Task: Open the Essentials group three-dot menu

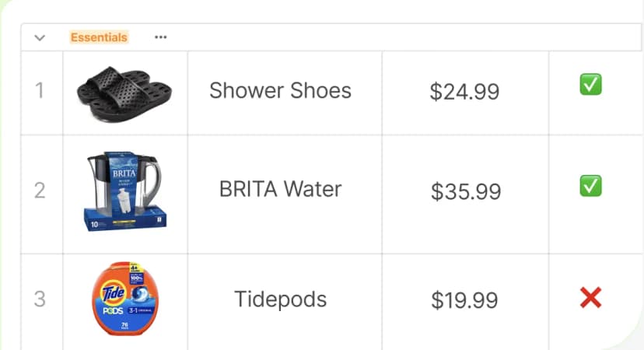Action: coord(161,37)
